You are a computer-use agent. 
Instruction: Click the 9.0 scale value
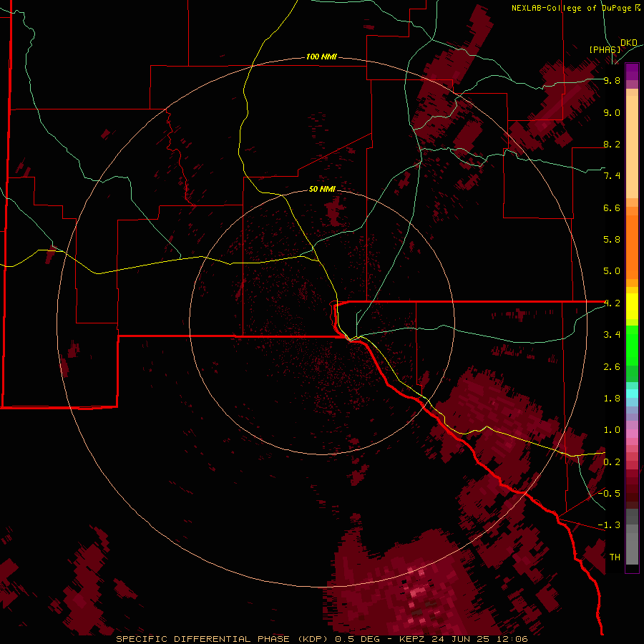click(x=612, y=112)
